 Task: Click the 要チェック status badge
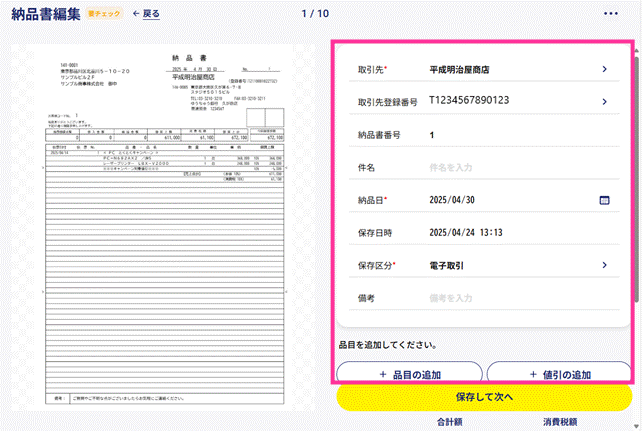pos(104,14)
